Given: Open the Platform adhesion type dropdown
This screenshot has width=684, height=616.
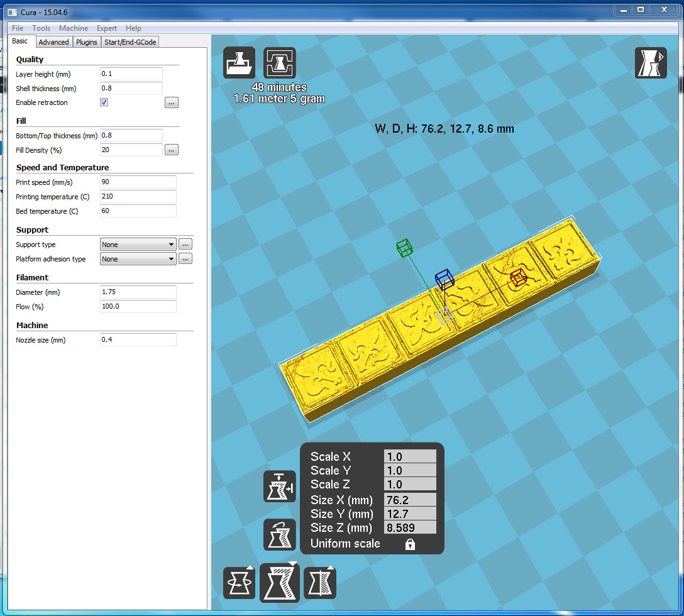Looking at the screenshot, I should click(x=138, y=259).
